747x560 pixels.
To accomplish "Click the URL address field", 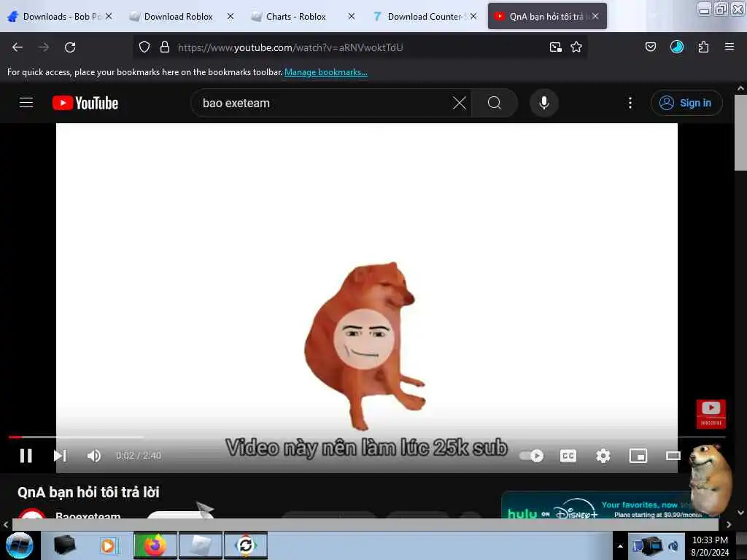I will [360, 47].
